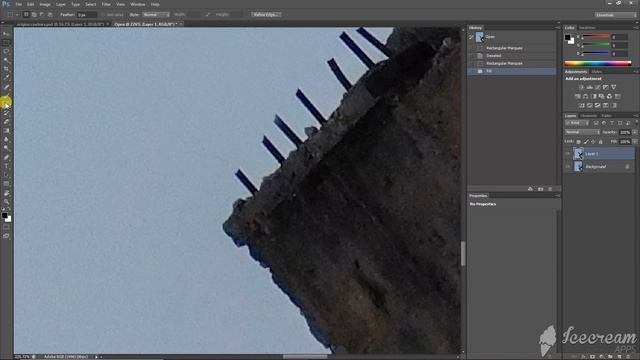The image size is (640, 360).
Task: Open the layer blend mode dropdown
Action: tap(582, 132)
